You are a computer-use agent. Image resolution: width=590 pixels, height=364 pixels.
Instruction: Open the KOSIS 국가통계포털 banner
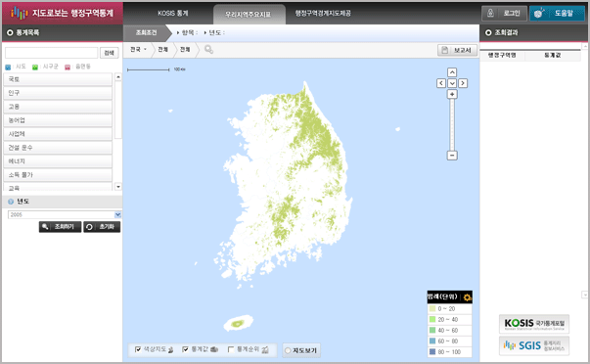534,324
